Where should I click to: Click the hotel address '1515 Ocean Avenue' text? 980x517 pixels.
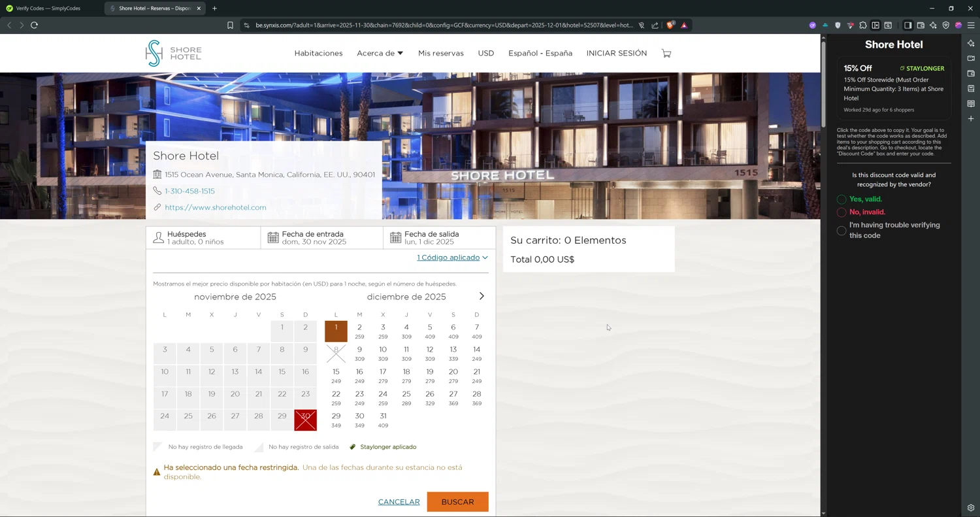pyautogui.click(x=270, y=175)
